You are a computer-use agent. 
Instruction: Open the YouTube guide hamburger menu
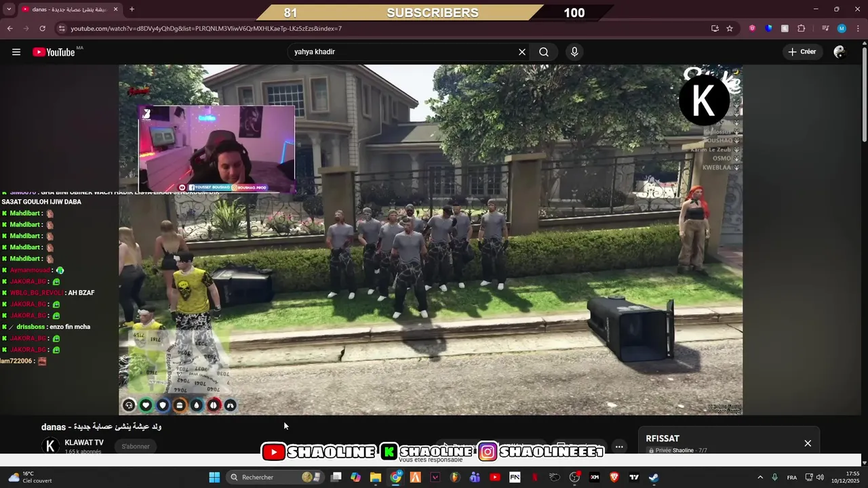[x=16, y=52]
